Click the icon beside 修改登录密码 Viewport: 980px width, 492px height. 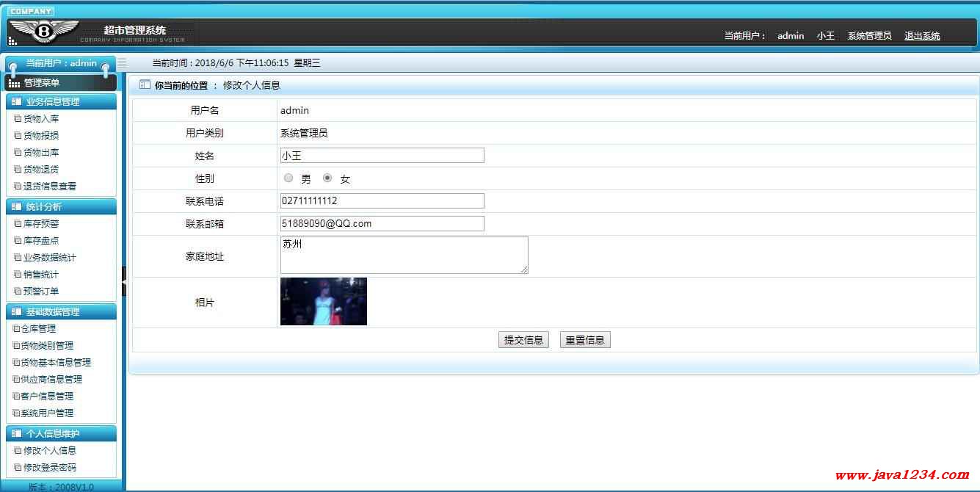pos(18,467)
